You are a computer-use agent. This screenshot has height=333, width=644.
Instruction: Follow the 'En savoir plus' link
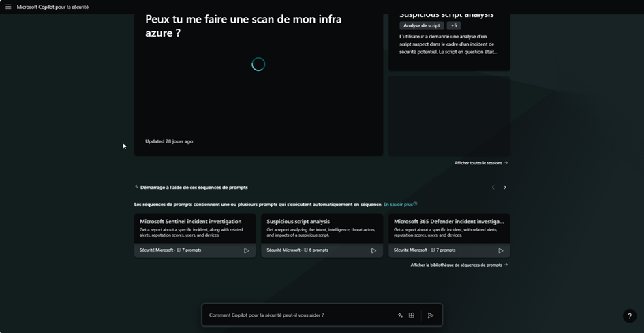pos(400,204)
